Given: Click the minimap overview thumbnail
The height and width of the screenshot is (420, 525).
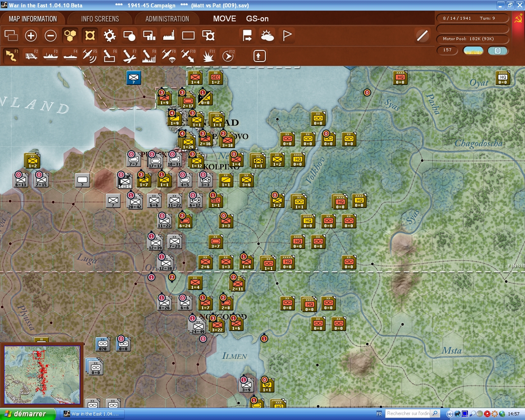Looking at the screenshot, I should coord(42,375).
